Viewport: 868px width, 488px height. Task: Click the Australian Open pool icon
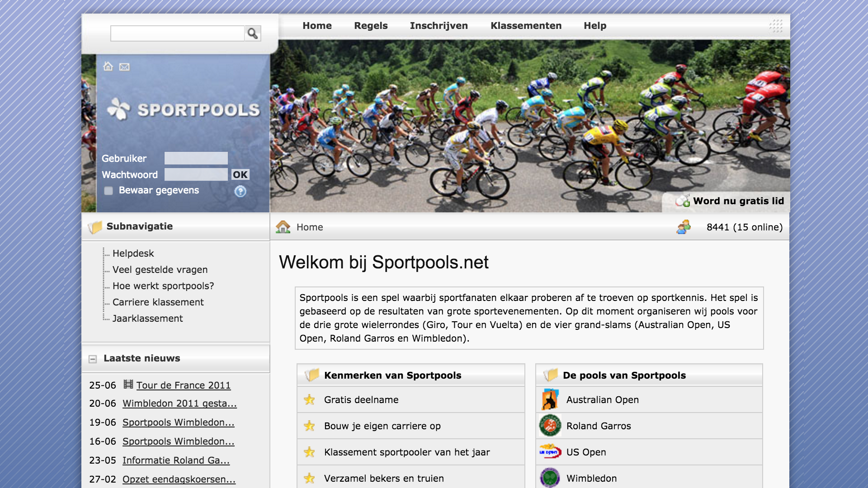(x=550, y=399)
